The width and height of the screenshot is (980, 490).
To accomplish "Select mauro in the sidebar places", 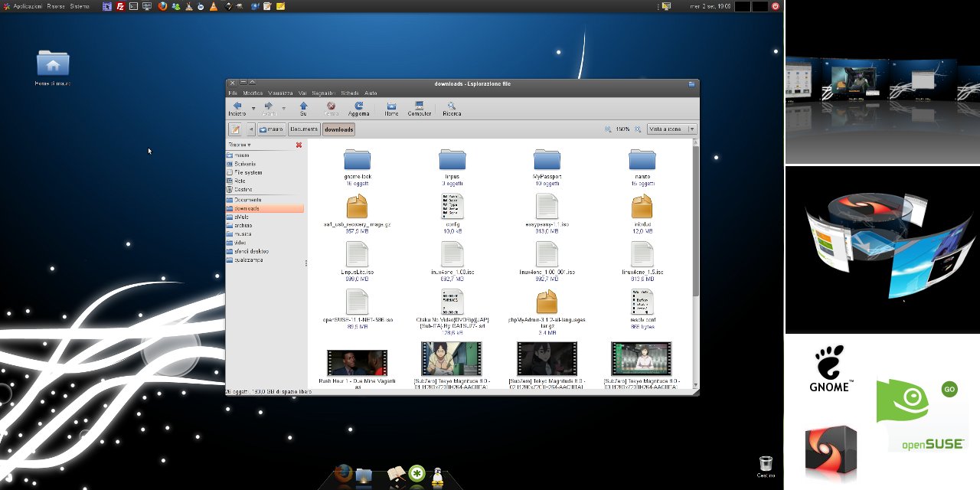I will click(x=265, y=155).
